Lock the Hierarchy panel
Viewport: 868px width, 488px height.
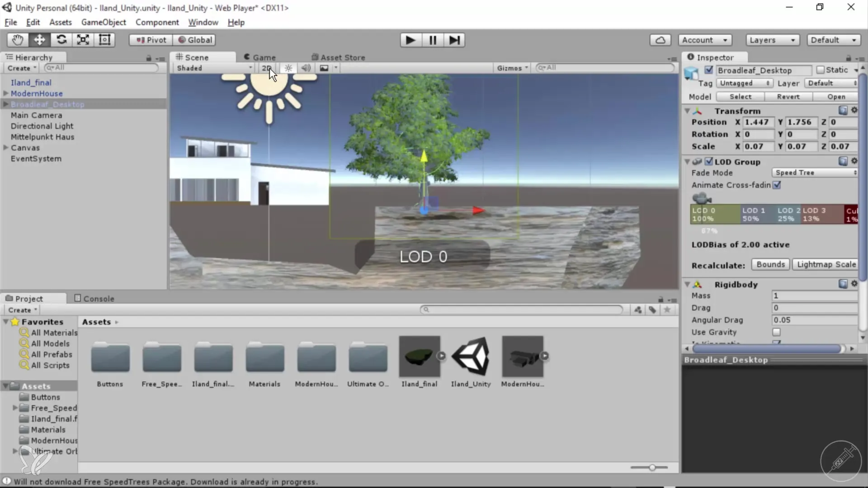point(149,58)
